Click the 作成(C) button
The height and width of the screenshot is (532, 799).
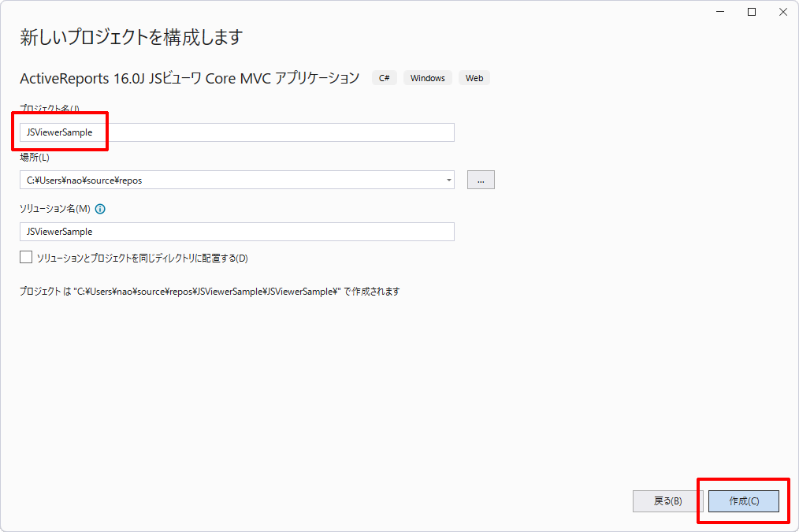click(x=744, y=501)
